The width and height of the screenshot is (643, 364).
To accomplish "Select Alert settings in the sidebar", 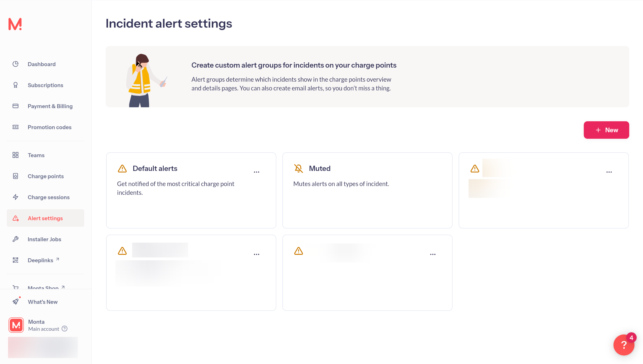I will [45, 218].
